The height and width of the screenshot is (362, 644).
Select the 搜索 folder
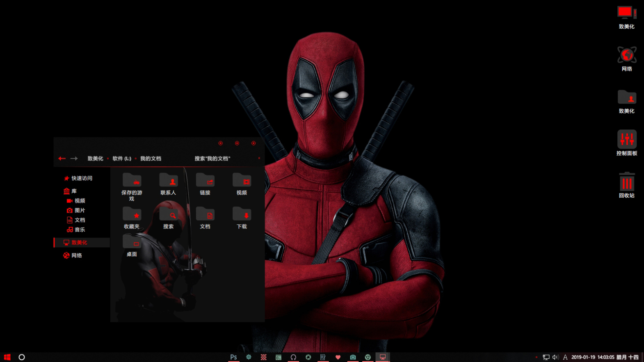pos(168,218)
